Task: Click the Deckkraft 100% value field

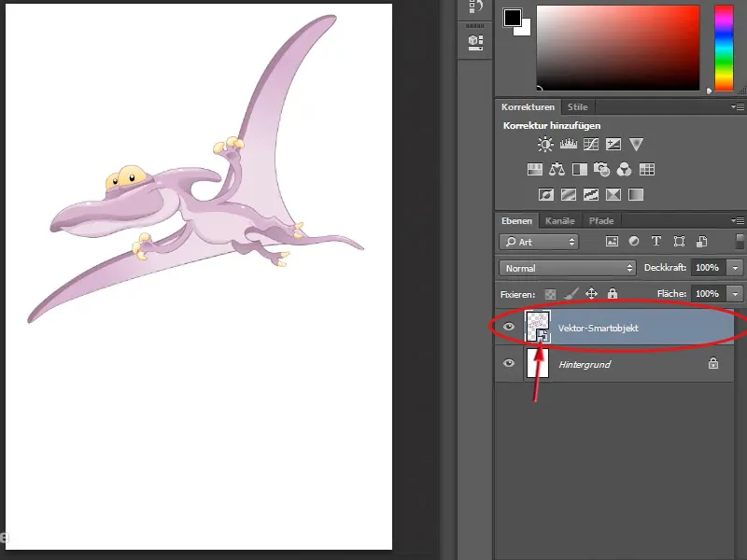Action: (x=707, y=268)
